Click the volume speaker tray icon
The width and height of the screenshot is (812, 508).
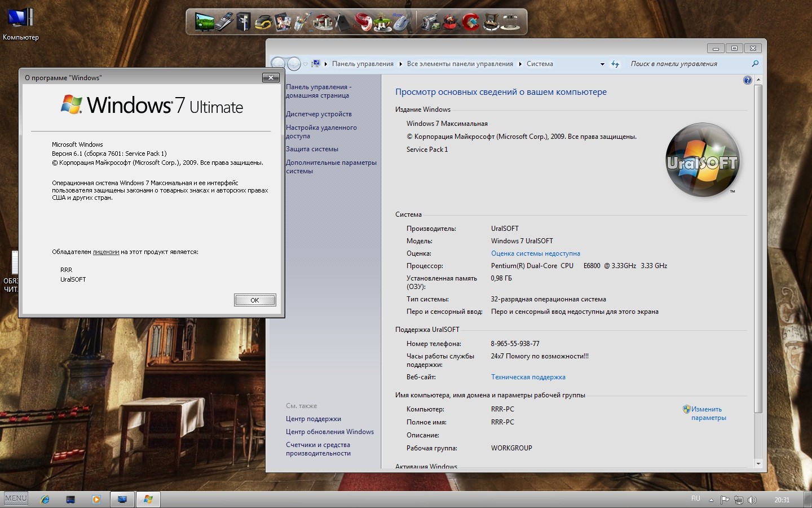(752, 500)
